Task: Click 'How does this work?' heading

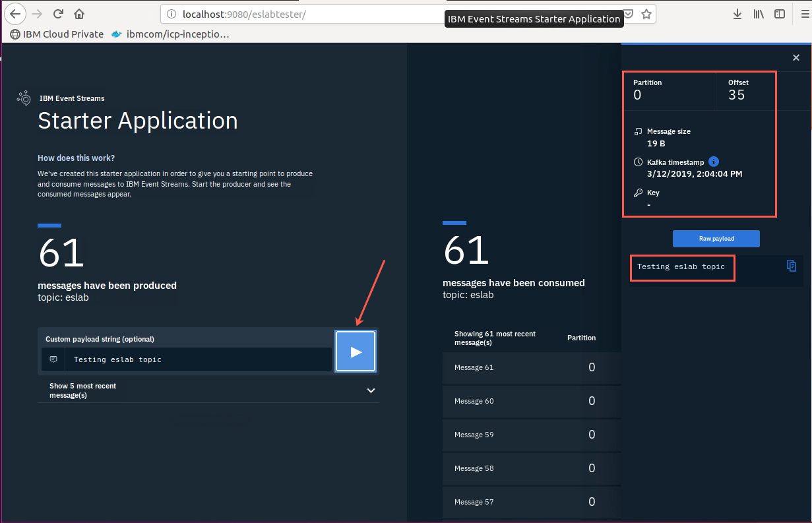Action: click(76, 158)
